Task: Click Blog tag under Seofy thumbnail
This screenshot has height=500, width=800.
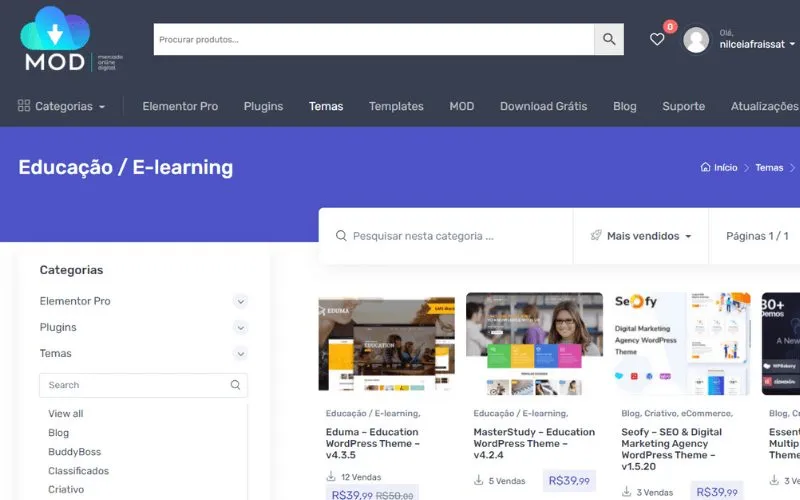Action: tap(631, 413)
